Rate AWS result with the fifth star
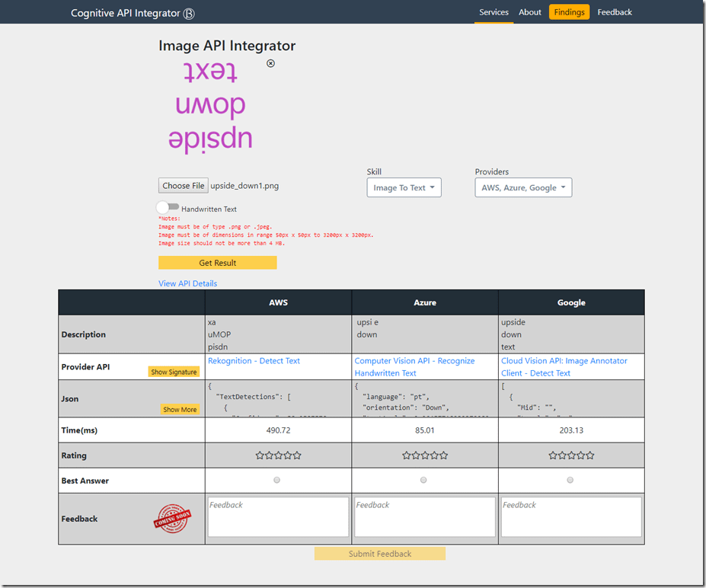This screenshot has height=588, width=706. point(297,455)
